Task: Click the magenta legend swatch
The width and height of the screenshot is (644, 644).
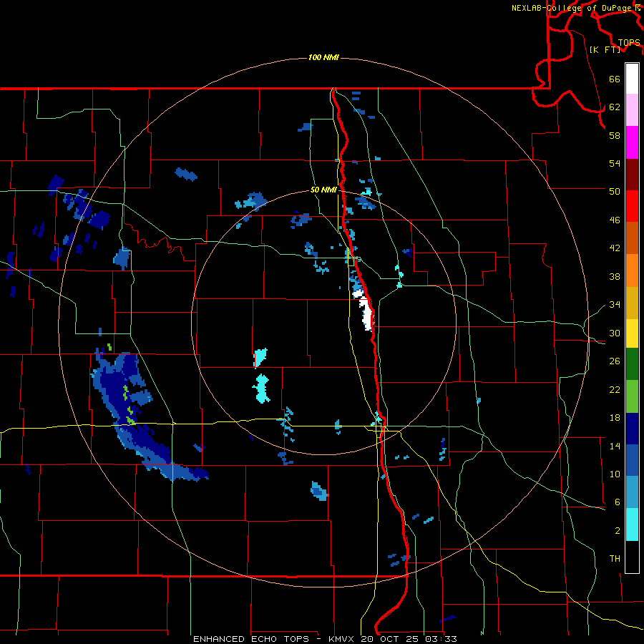Action: click(x=632, y=142)
